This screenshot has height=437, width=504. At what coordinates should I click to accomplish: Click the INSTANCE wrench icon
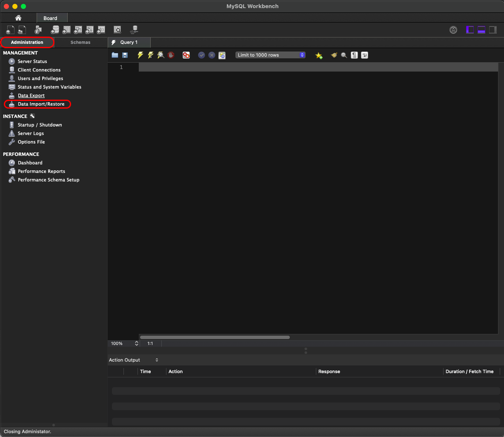32,116
